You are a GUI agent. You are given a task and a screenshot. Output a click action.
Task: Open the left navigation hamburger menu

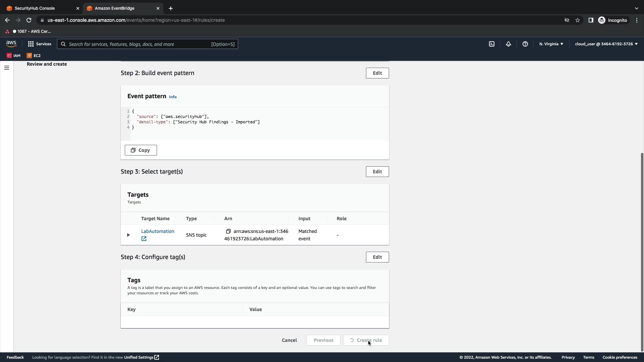[7, 68]
